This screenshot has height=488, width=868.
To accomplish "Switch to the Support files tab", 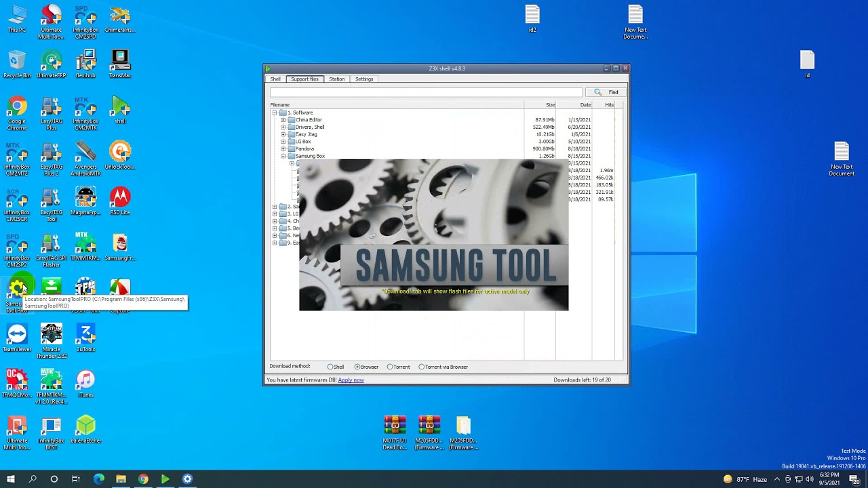I will [304, 79].
